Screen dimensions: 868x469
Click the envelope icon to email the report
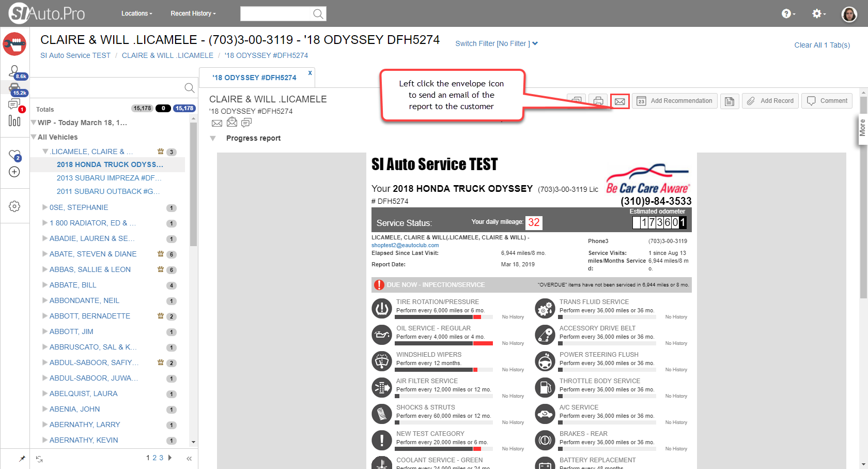tap(620, 101)
